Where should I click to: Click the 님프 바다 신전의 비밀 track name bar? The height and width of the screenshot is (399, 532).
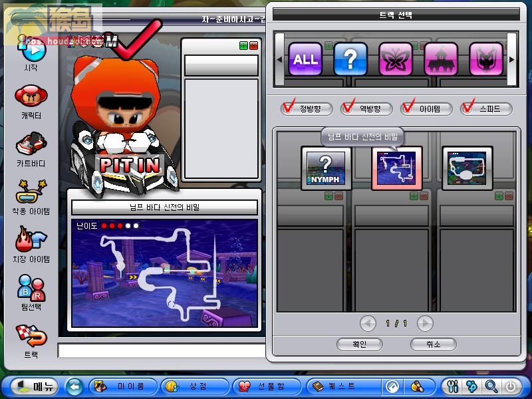coord(164,207)
